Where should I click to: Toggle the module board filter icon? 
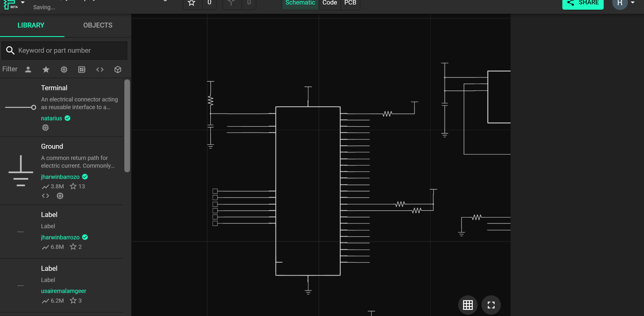[82, 69]
